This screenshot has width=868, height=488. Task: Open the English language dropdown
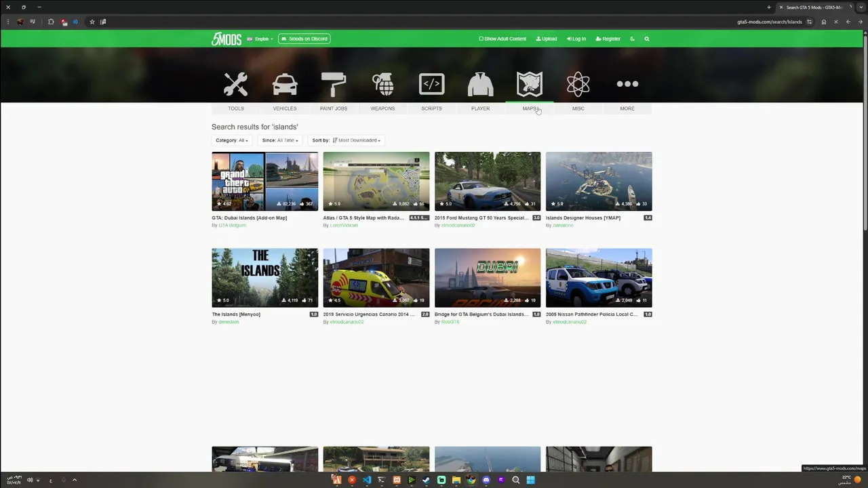(260, 39)
